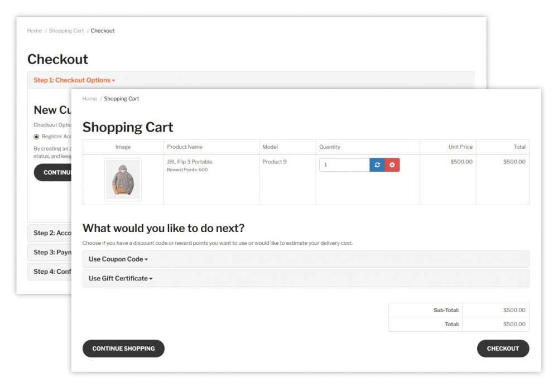Open the Step 4 confirm panel
The width and height of the screenshot is (558, 392).
tap(49, 272)
